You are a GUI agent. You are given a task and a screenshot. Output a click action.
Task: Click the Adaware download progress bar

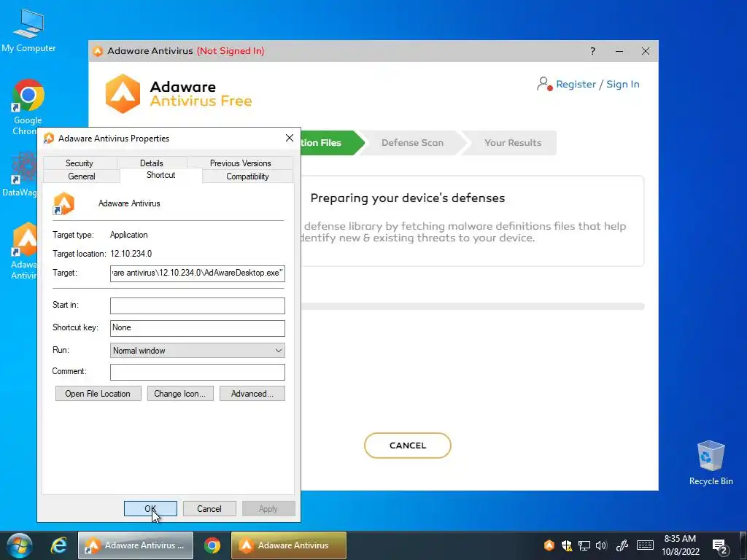[473, 306]
